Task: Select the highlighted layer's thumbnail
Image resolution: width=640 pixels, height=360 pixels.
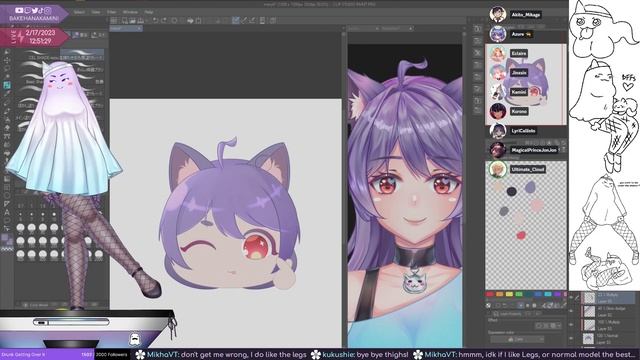Action: pyautogui.click(x=590, y=298)
